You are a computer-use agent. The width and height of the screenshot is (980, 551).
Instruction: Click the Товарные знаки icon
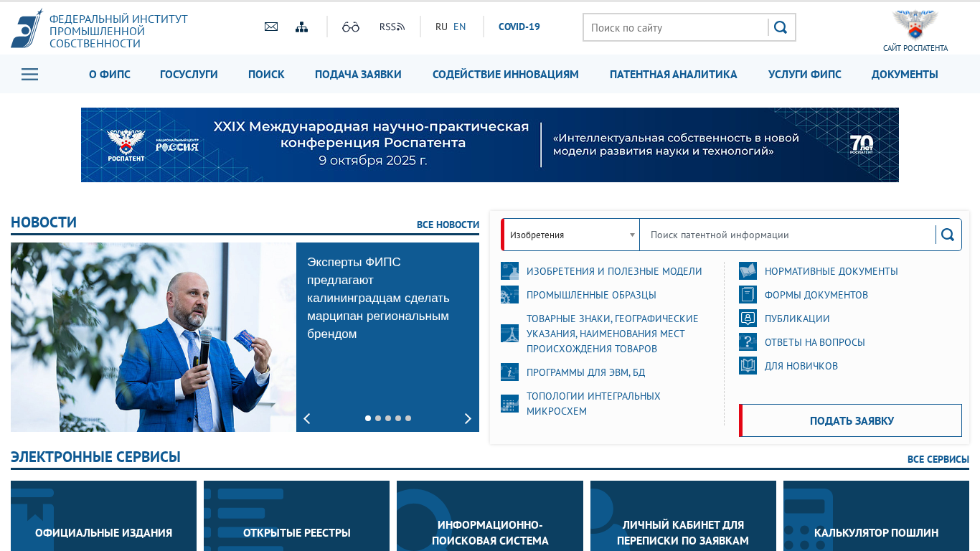point(509,334)
